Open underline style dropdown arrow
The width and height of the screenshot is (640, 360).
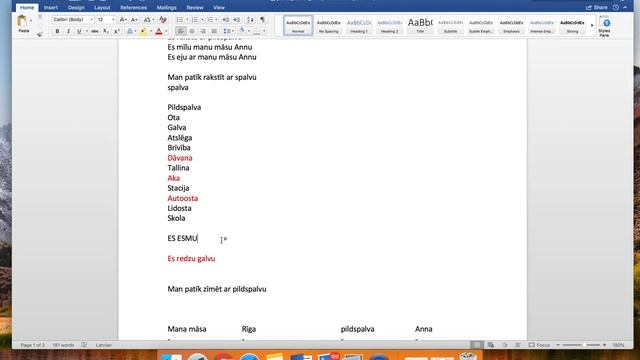click(x=87, y=31)
